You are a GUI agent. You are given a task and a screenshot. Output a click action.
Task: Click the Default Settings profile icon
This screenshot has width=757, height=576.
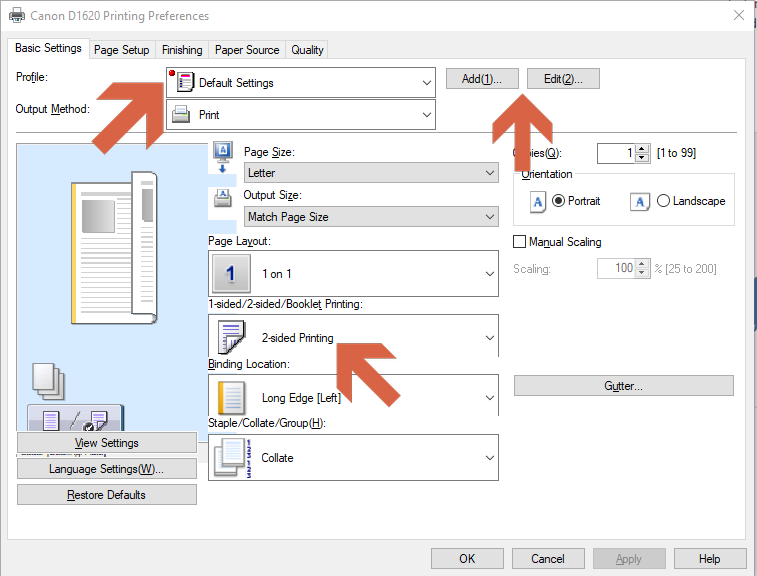click(185, 82)
